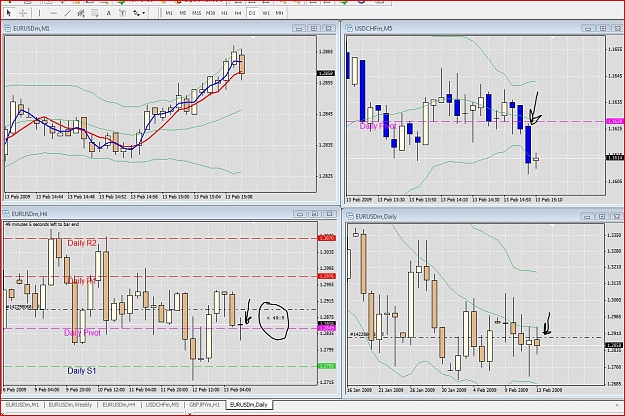Click the black current price tag in EURUSDm,M1
The height and width of the screenshot is (416, 625).
point(326,73)
